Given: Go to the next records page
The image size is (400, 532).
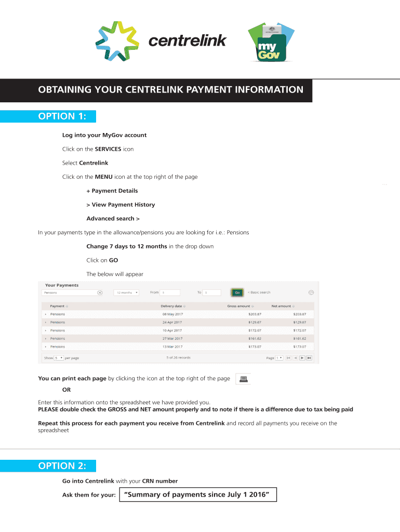Looking at the screenshot, I should [x=302, y=358].
